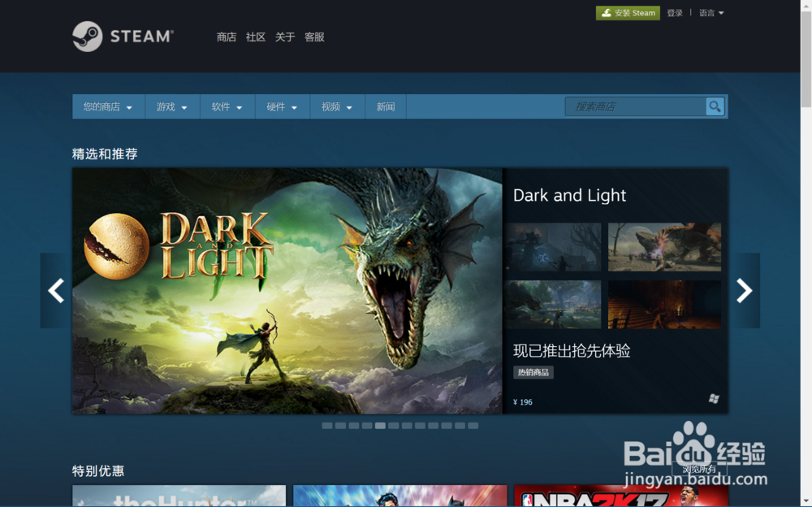
Task: Select the second carousel page dot
Action: pos(340,426)
